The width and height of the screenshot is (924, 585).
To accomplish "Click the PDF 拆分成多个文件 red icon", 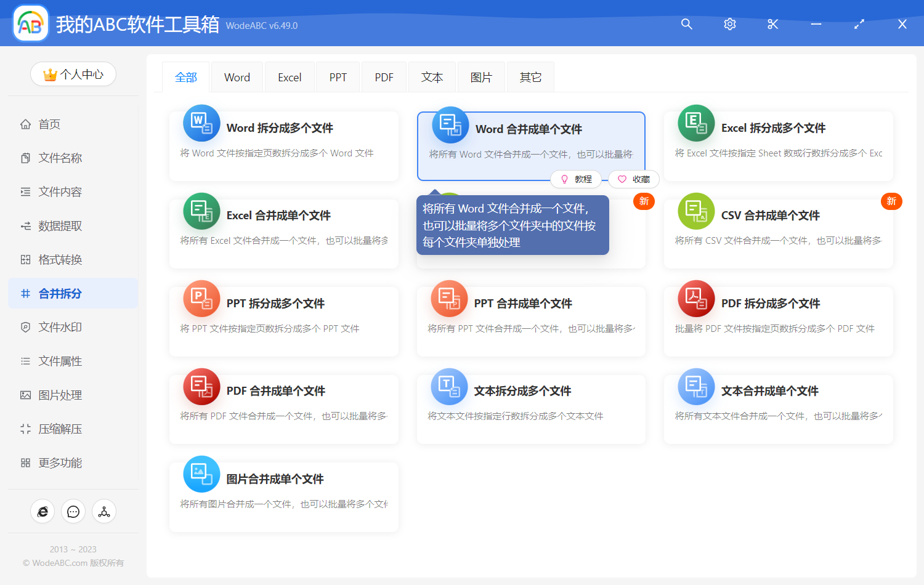I will [x=696, y=299].
